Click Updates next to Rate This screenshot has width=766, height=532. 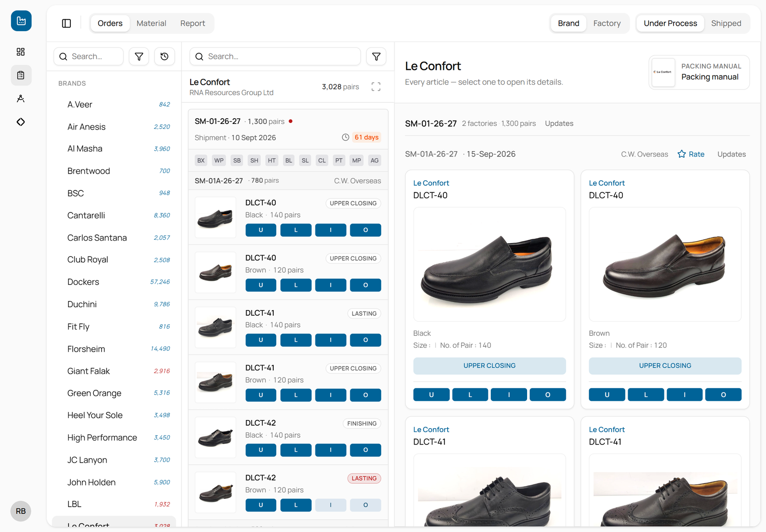point(732,154)
